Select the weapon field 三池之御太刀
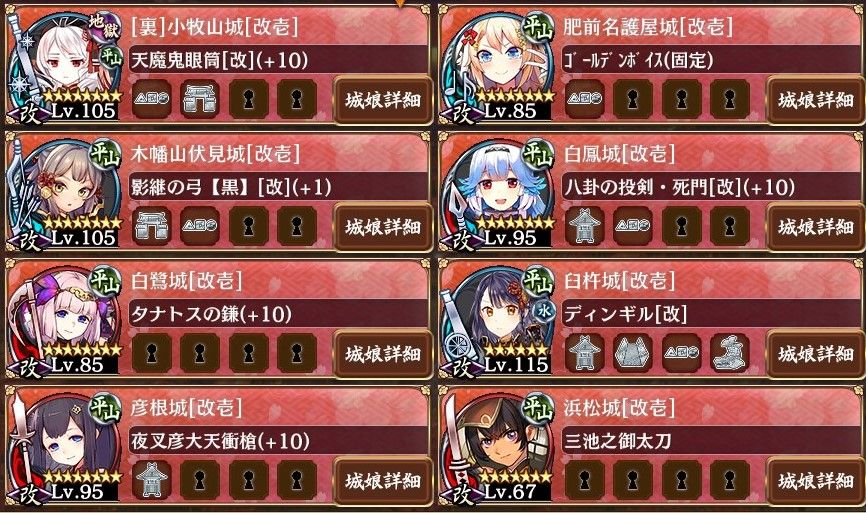 click(x=711, y=441)
